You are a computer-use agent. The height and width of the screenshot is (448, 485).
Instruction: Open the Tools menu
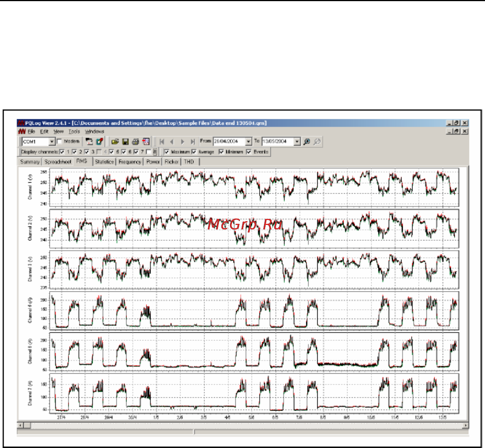click(x=74, y=131)
